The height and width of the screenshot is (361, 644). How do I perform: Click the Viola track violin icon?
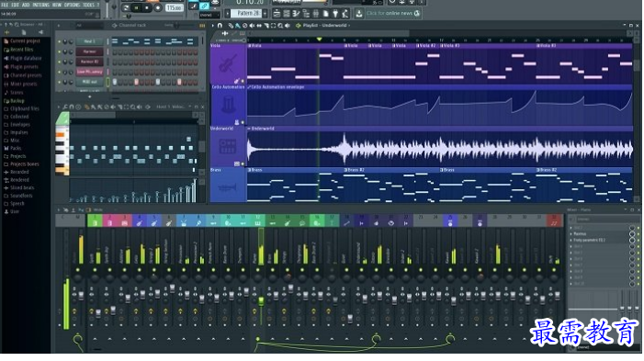pos(228,63)
